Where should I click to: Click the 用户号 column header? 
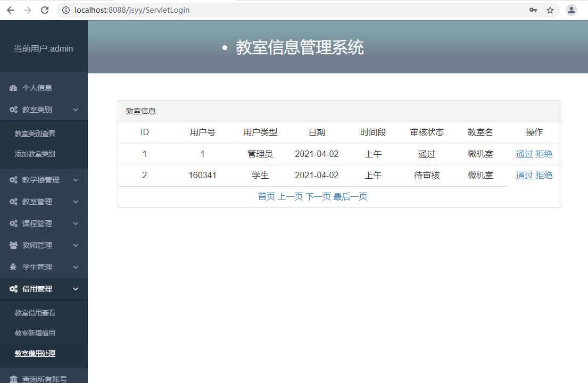203,132
